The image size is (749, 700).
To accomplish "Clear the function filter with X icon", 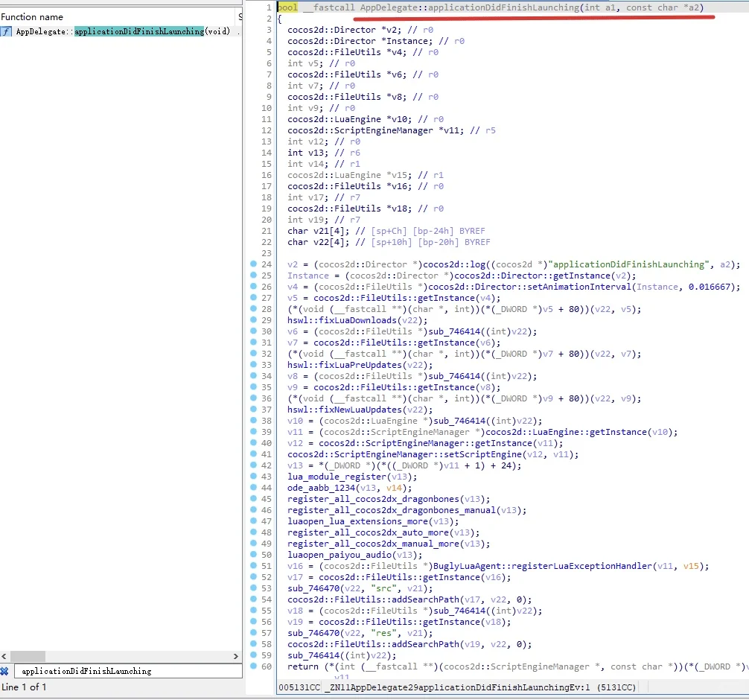I will point(4,671).
